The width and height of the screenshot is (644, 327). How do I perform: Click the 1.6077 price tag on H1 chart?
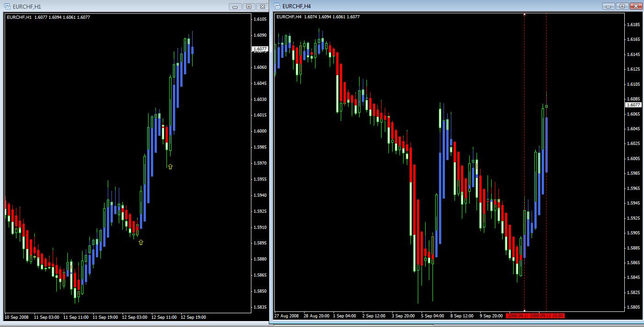pos(260,49)
